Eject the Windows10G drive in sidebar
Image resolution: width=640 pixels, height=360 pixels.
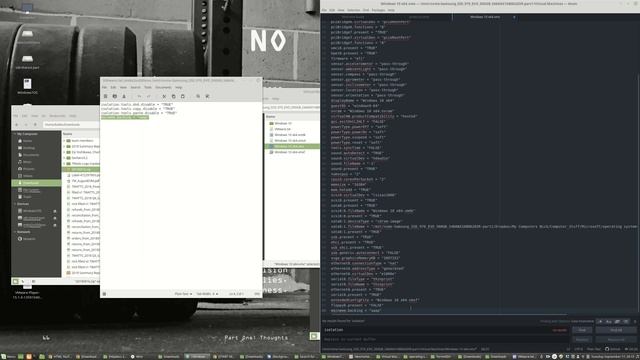pos(55,211)
